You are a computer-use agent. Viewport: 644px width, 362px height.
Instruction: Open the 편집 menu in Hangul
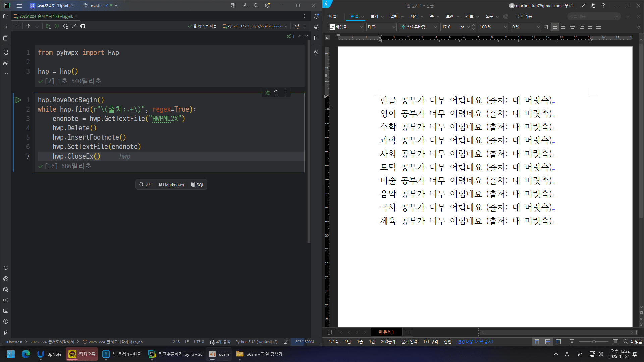coord(355,16)
